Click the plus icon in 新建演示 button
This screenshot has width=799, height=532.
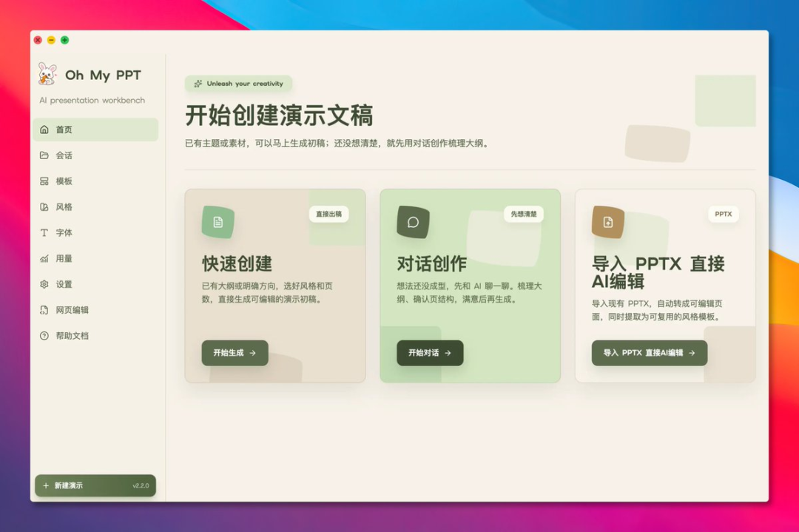[x=46, y=485]
